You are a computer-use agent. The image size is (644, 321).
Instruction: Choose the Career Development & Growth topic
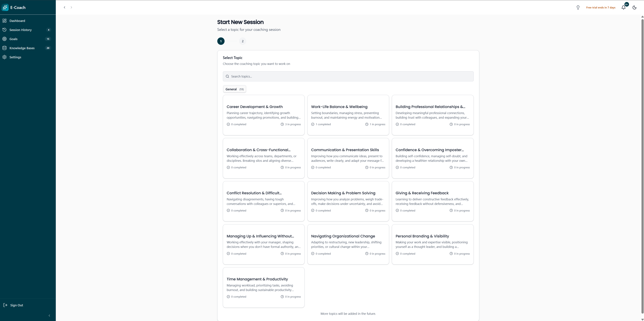(x=263, y=115)
